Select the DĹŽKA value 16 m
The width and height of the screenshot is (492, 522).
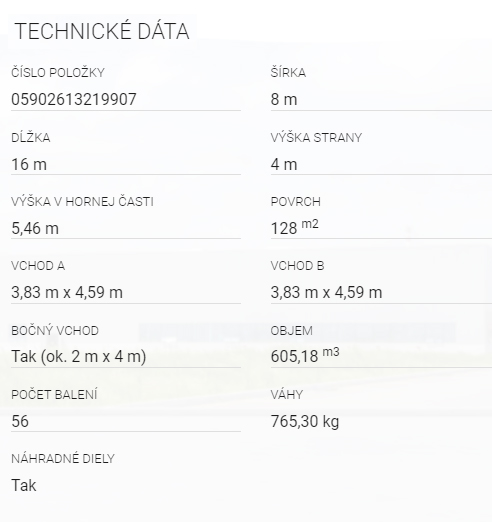(x=29, y=164)
